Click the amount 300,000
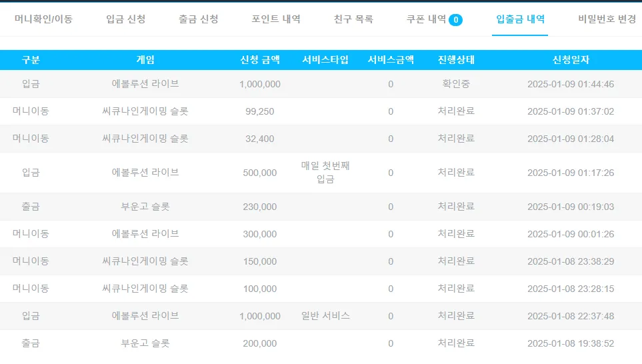Image resolution: width=642 pixels, height=364 pixels. (x=260, y=234)
